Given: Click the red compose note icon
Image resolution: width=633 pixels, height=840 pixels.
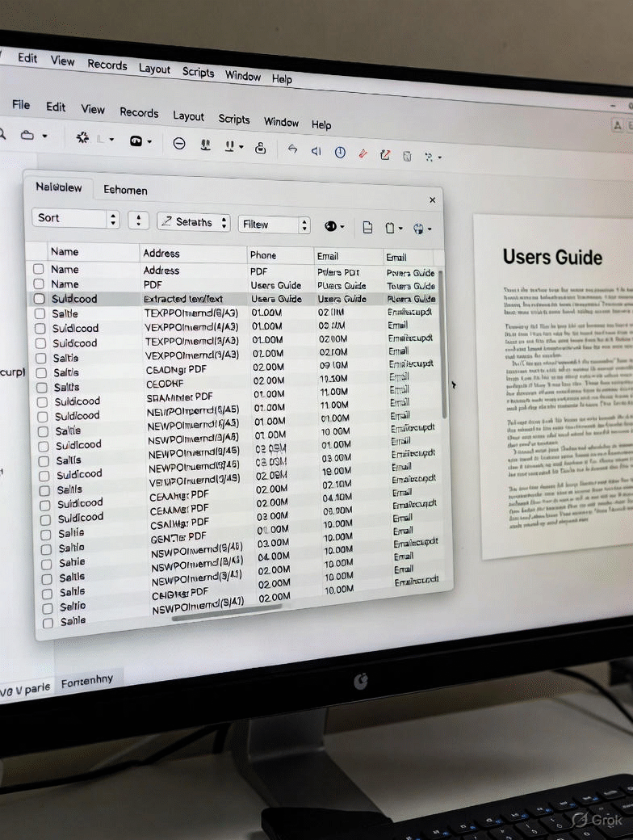Looking at the screenshot, I should click(x=385, y=154).
